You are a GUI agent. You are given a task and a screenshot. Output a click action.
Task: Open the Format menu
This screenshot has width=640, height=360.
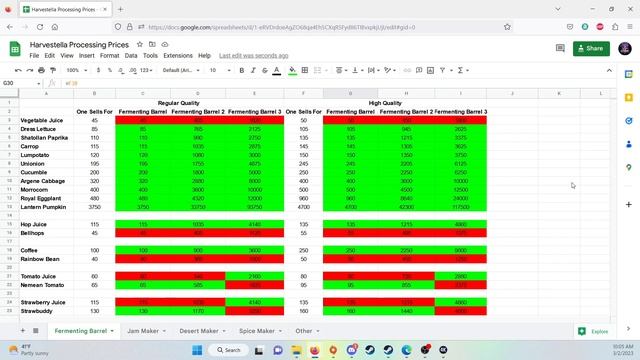pyautogui.click(x=109, y=56)
